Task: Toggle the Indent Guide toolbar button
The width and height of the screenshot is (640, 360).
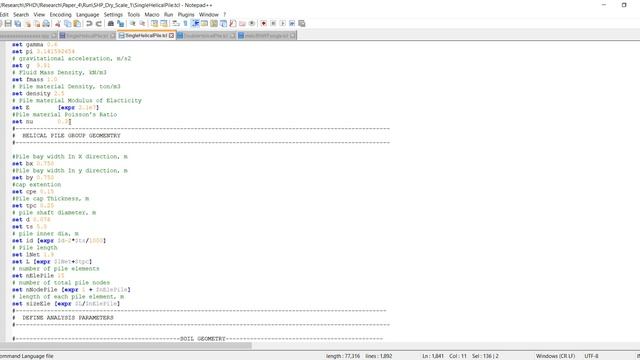Action: [x=195, y=24]
